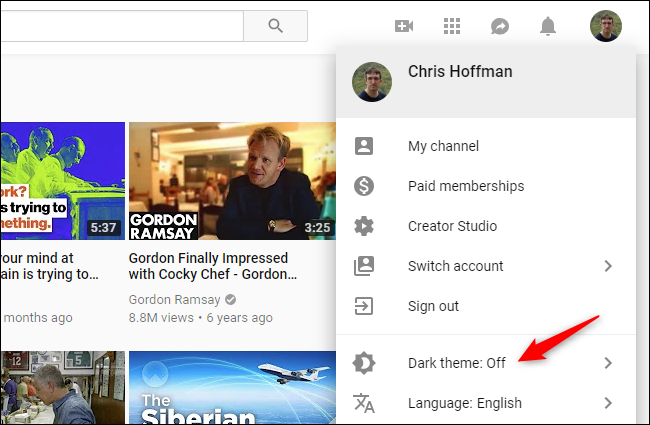Click the profile avatar in top bar
Viewport: 650px width, 425px height.
click(x=606, y=26)
